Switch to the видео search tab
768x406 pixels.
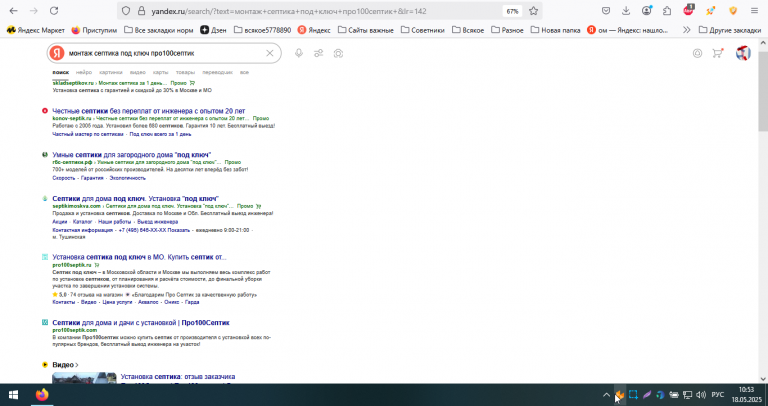pos(138,72)
